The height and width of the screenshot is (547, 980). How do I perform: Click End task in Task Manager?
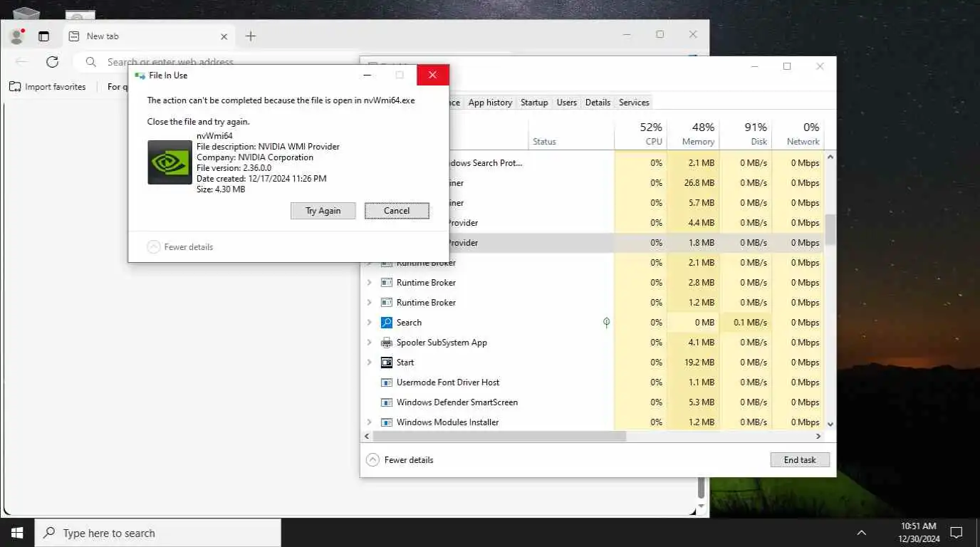pos(800,460)
